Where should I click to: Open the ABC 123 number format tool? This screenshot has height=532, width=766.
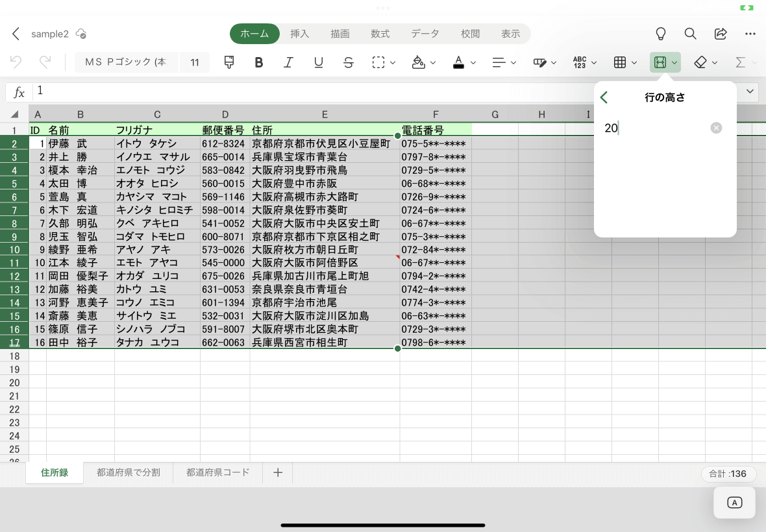tap(580, 62)
